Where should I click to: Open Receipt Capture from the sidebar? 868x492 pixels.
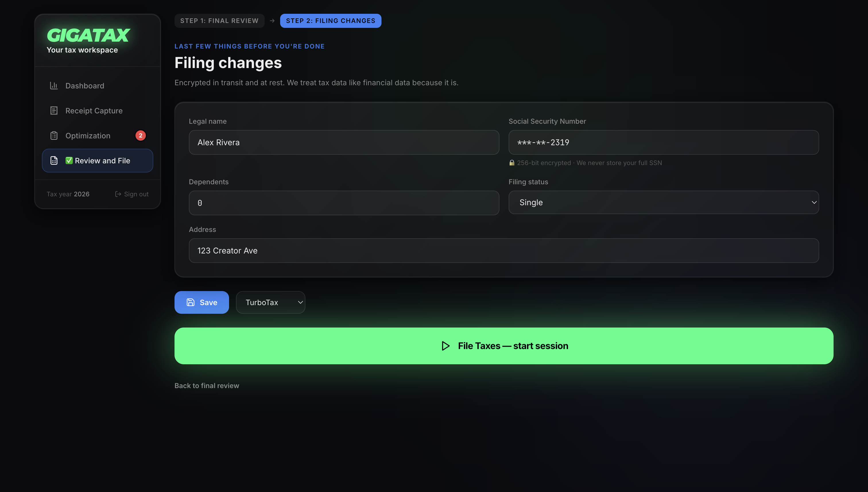click(x=94, y=111)
